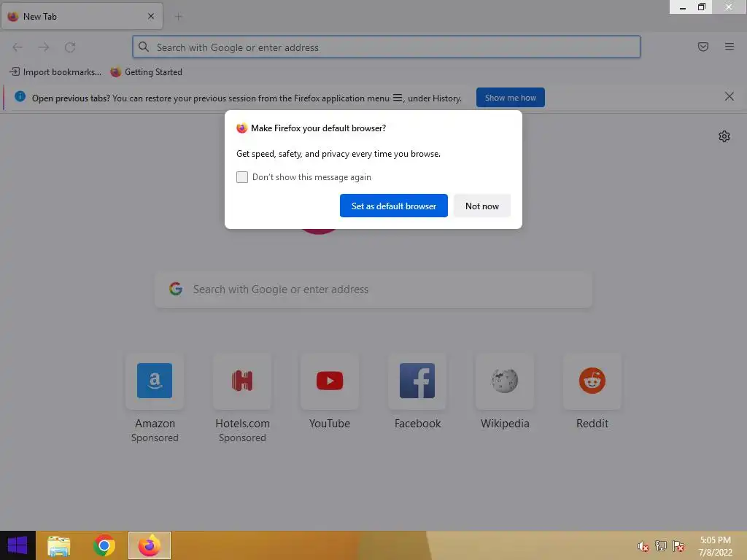Click the Forward navigation arrow
Screen dimensions: 747x560
(44, 47)
